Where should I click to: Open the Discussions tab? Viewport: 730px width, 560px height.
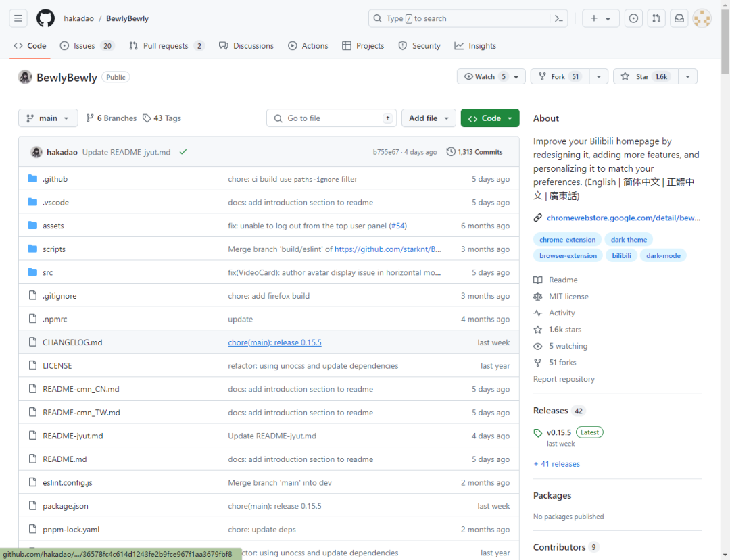[246, 45]
